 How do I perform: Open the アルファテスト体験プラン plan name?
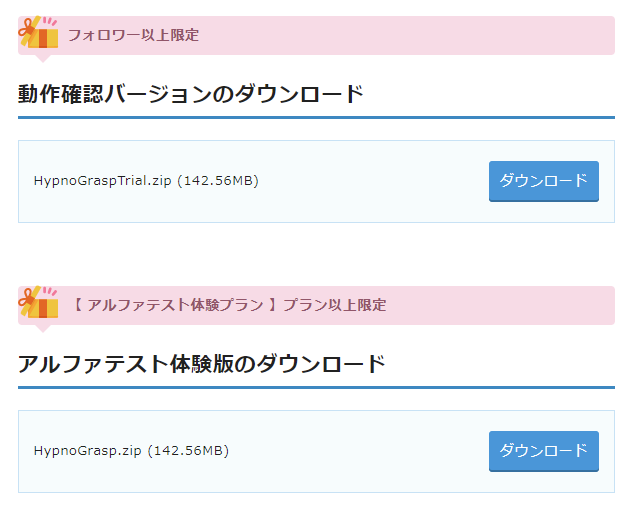(x=179, y=305)
